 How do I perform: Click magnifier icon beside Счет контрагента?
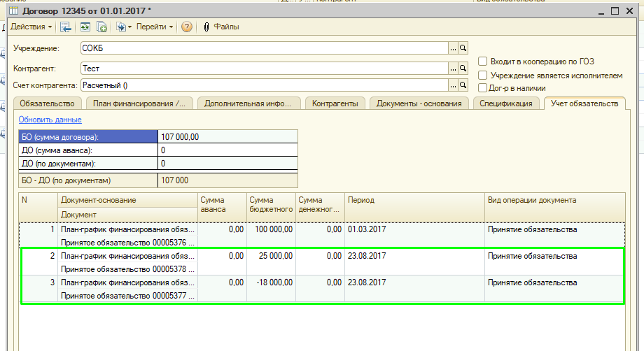point(463,85)
